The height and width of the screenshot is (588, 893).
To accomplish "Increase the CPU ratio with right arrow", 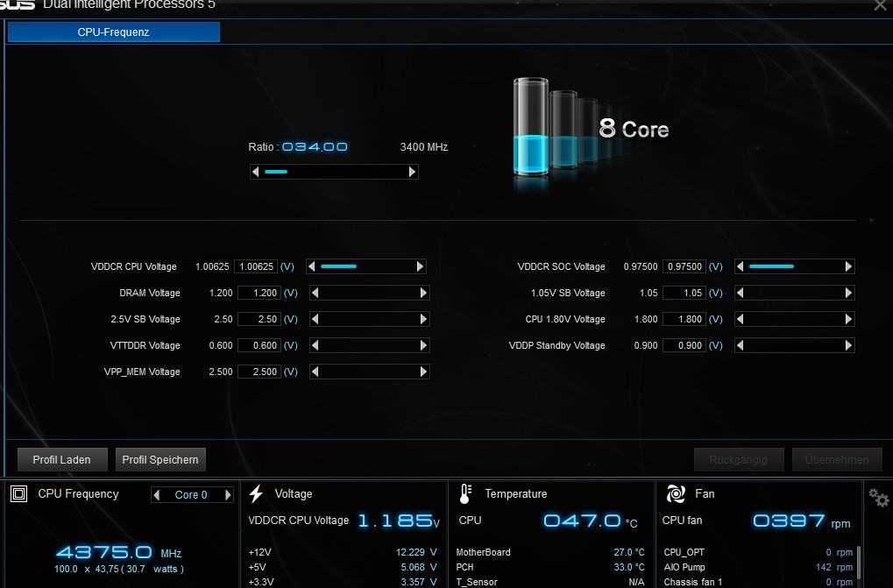I will pos(413,172).
